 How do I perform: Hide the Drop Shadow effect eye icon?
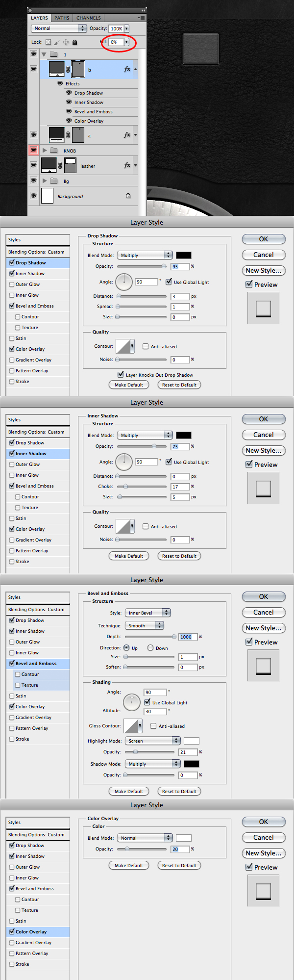pos(69,93)
